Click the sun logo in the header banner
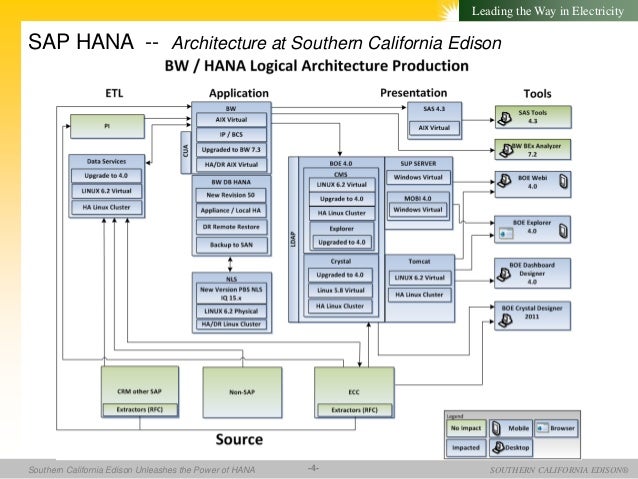Viewport: 638px width, 479px height. (x=449, y=10)
